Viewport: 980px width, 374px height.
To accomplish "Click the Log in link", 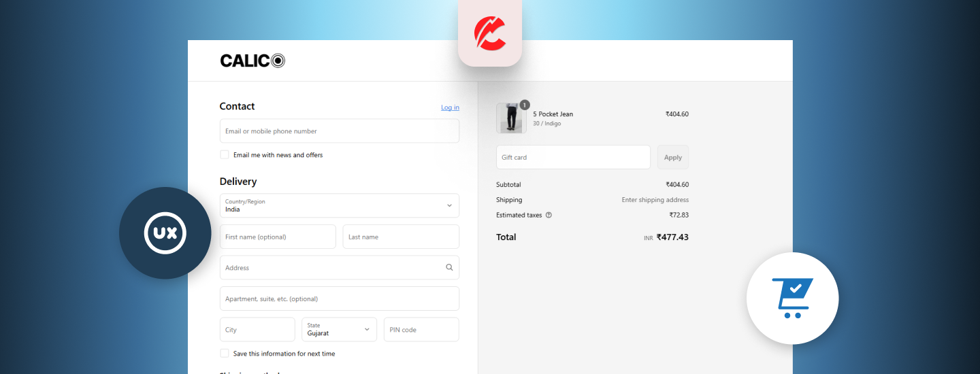I will coord(450,107).
